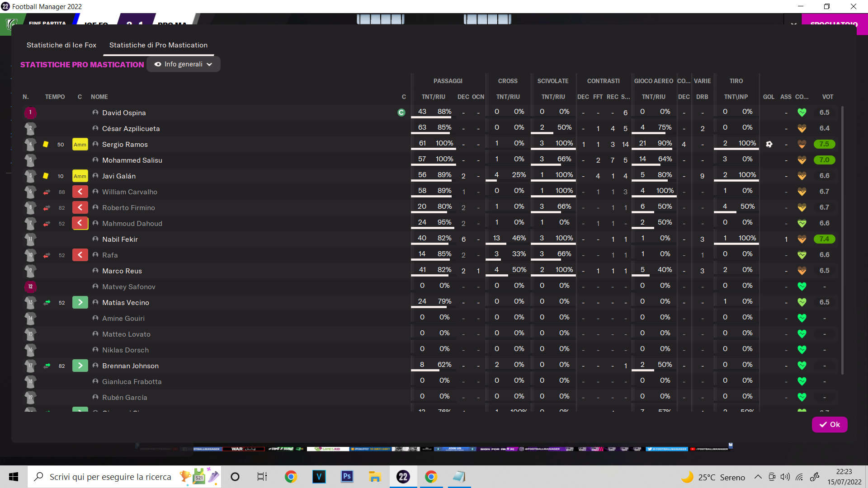The width and height of the screenshot is (868, 488).
Task: Click Roberto Firmino shot accuracy 50%
Action: (x=747, y=206)
